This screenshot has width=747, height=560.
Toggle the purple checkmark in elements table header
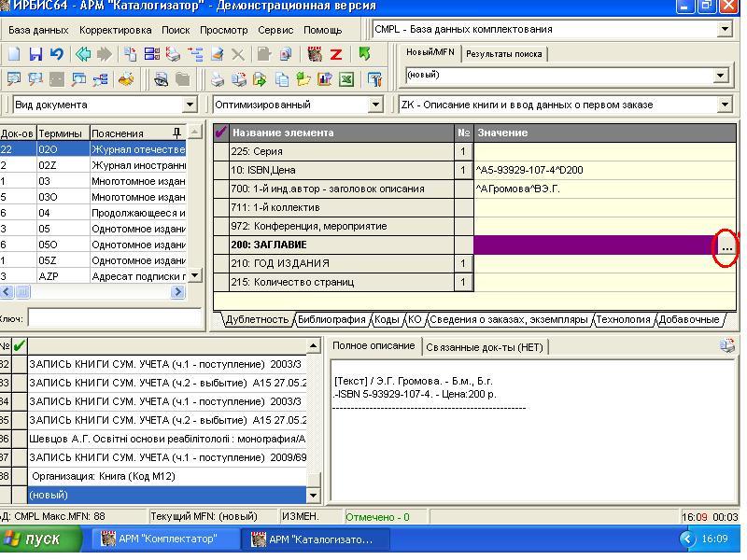(x=221, y=133)
